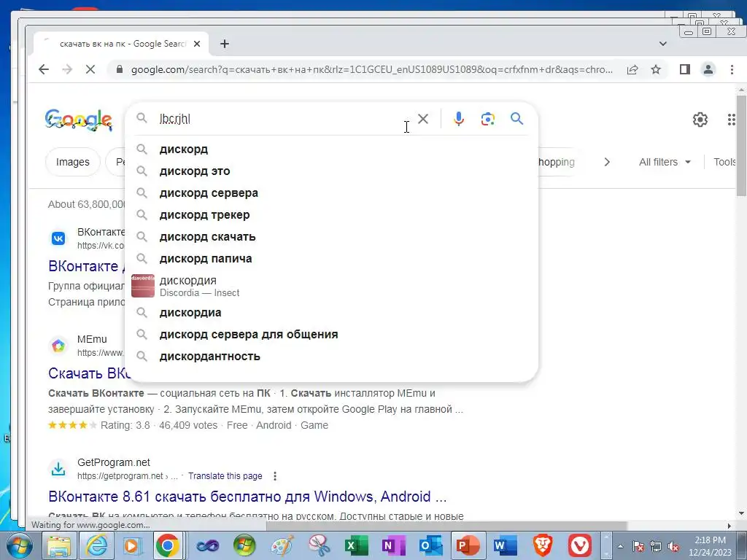The width and height of the screenshot is (747, 560).
Task: Search by image with Google Lens
Action: tap(487, 119)
